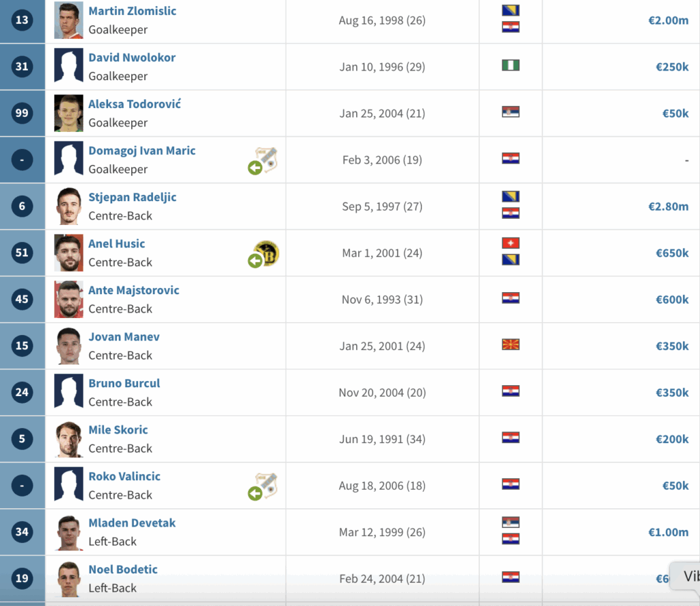This screenshot has width=700, height=606.
Task: Click Serbia flag in Aleksa Todorović row
Action: 510,112
